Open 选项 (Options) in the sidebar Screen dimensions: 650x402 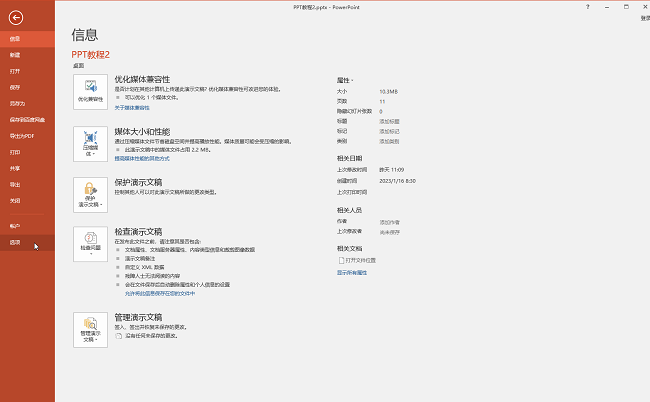click(x=27, y=242)
